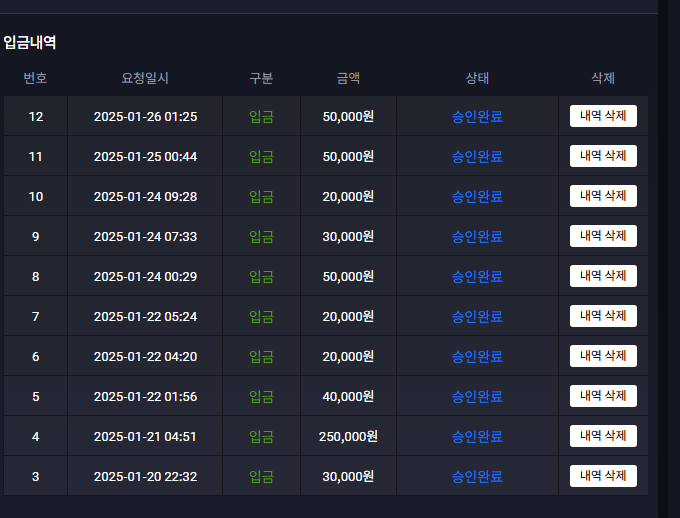Click the 금액 column header
The image size is (680, 518).
(x=348, y=78)
